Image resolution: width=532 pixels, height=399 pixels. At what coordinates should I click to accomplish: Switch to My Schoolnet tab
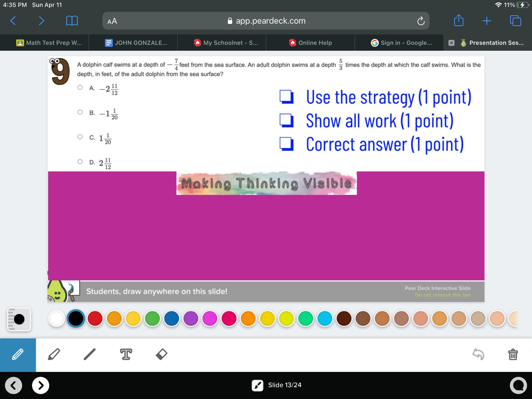(226, 43)
